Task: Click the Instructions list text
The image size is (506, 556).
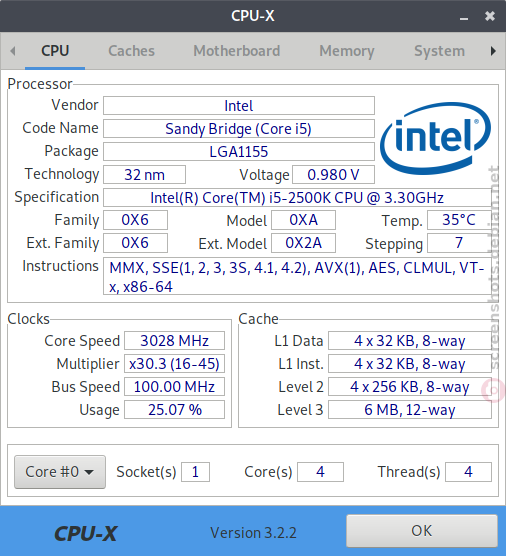Action: 297,277
